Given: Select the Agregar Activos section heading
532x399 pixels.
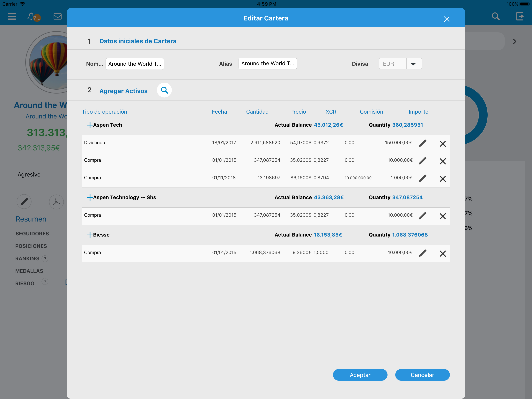Looking at the screenshot, I should [x=123, y=91].
